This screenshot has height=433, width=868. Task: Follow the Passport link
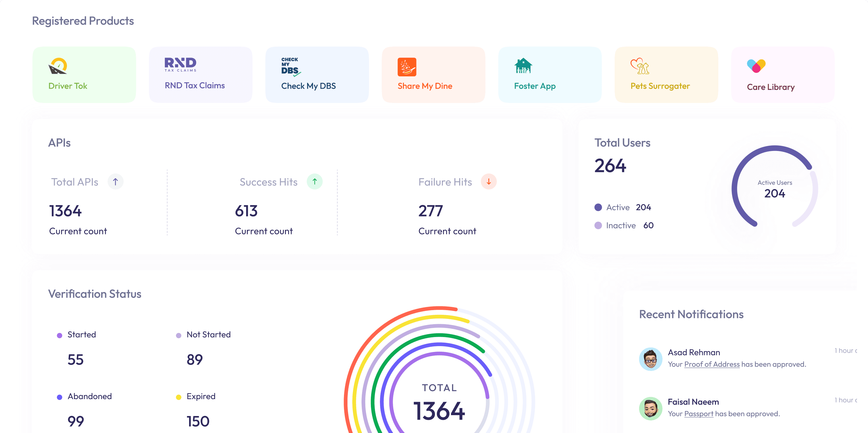(698, 414)
